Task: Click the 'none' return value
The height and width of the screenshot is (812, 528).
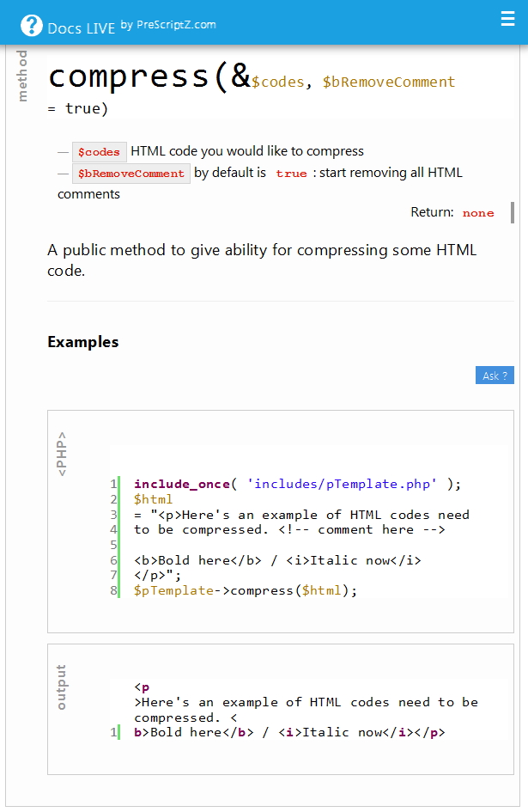Action: pyautogui.click(x=478, y=213)
